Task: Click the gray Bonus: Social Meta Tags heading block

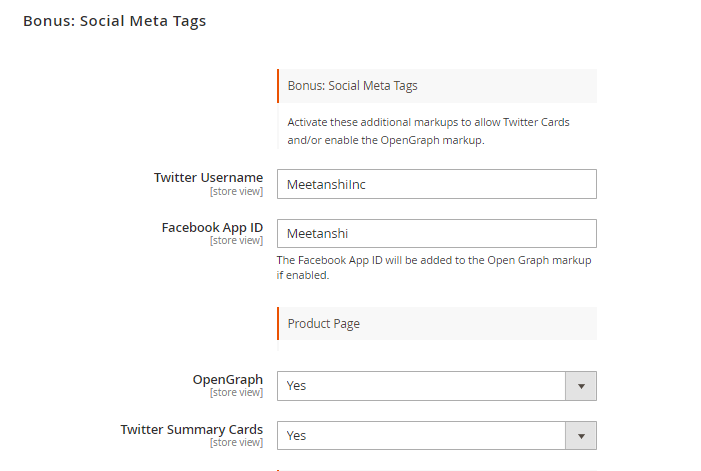Action: tap(437, 86)
